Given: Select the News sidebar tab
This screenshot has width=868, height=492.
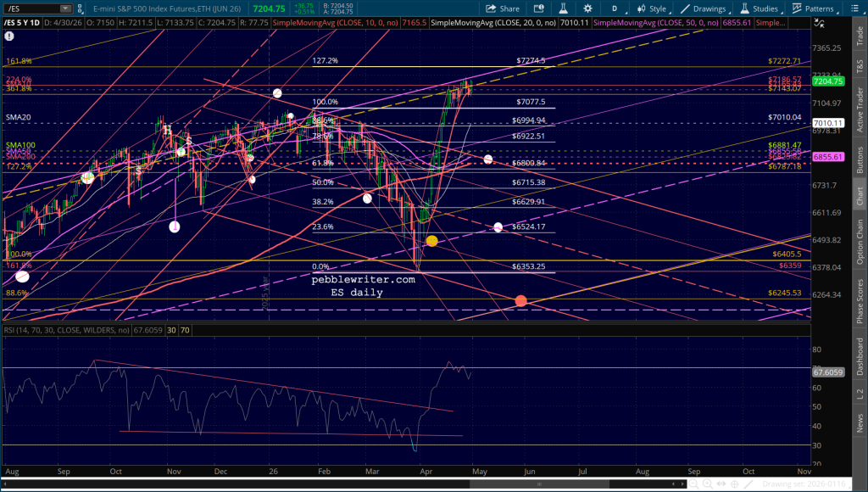Looking at the screenshot, I should pyautogui.click(x=860, y=422).
